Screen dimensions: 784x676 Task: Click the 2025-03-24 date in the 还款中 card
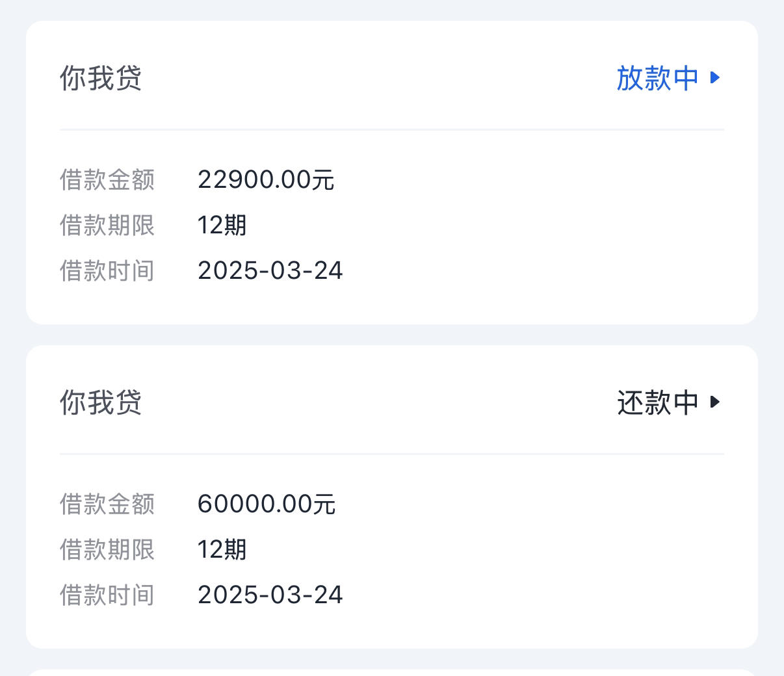[x=270, y=595]
